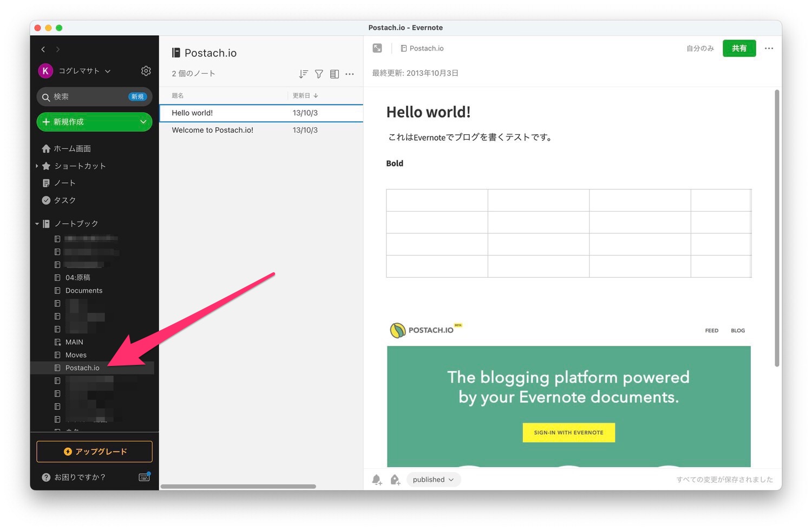Add reminder with bell icon
This screenshot has width=812, height=530.
coord(377,480)
